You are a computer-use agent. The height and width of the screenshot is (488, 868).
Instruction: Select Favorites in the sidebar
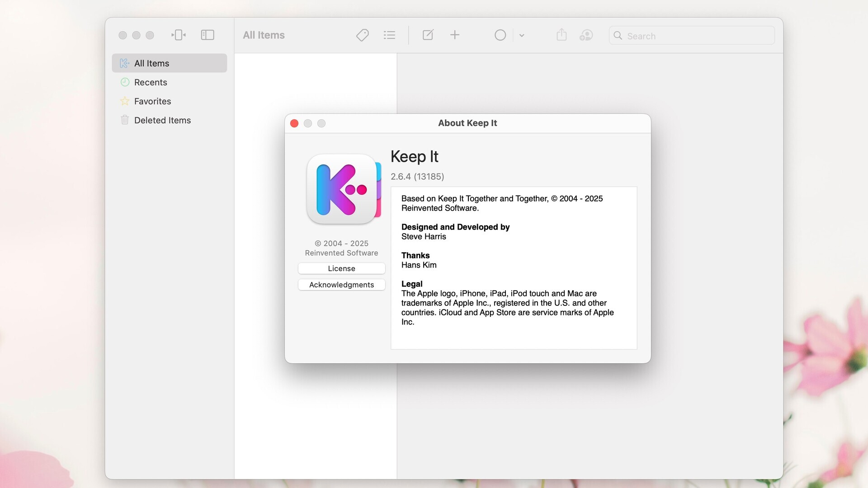[x=152, y=101]
